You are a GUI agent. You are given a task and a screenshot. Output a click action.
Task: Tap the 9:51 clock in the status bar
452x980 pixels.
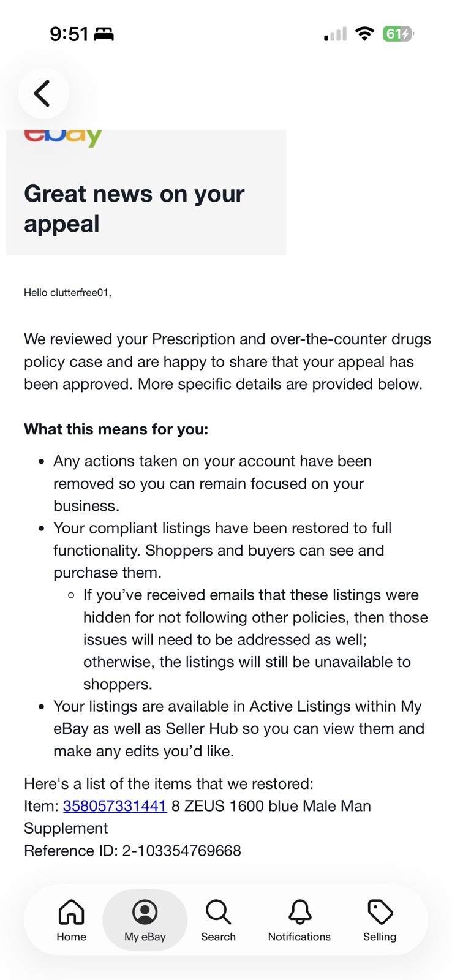[x=69, y=34]
